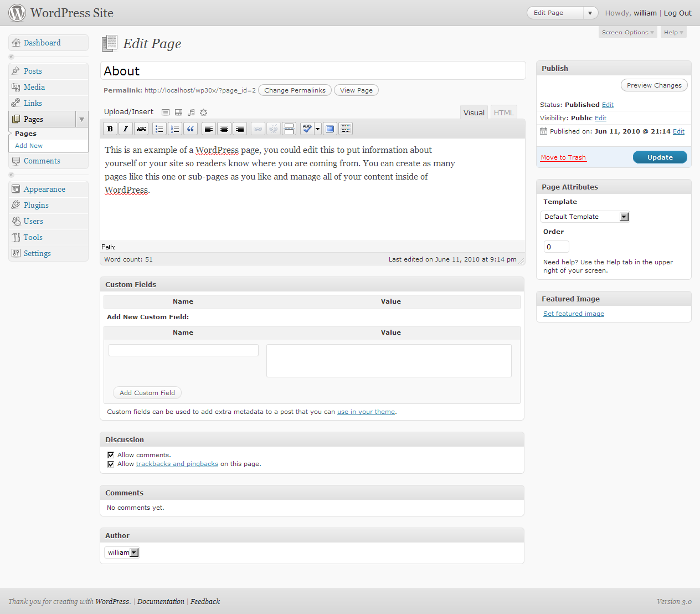Open the Edit Page header dropdown arrow
This screenshot has height=614, width=700.
(590, 13)
